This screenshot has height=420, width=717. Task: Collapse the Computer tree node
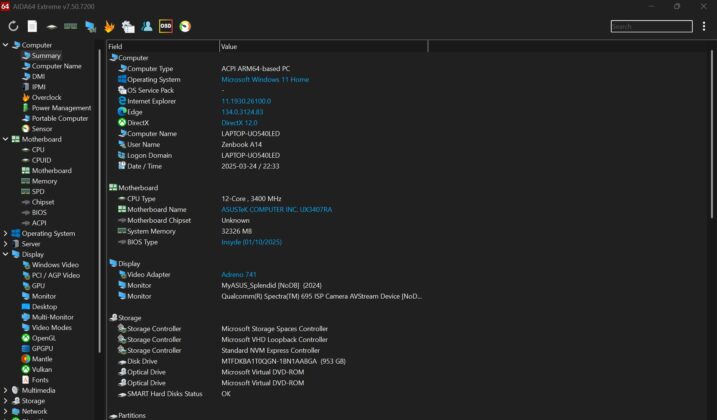(x=5, y=45)
